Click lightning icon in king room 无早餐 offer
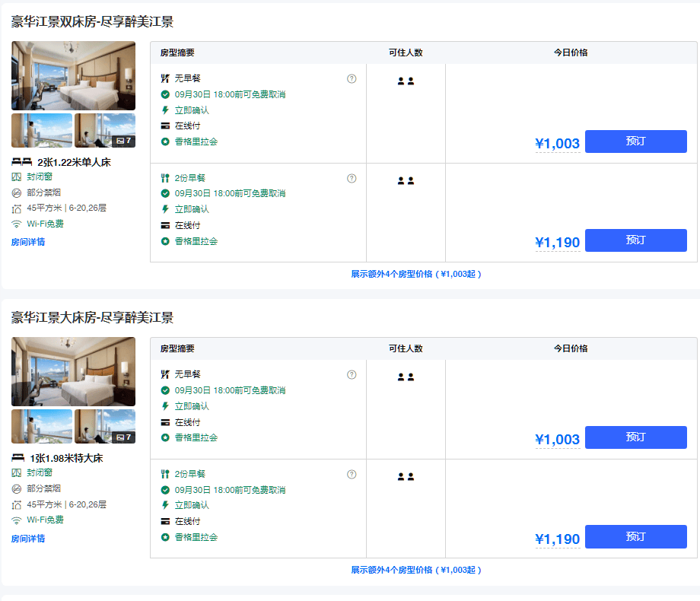This screenshot has width=700, height=601. coord(165,406)
